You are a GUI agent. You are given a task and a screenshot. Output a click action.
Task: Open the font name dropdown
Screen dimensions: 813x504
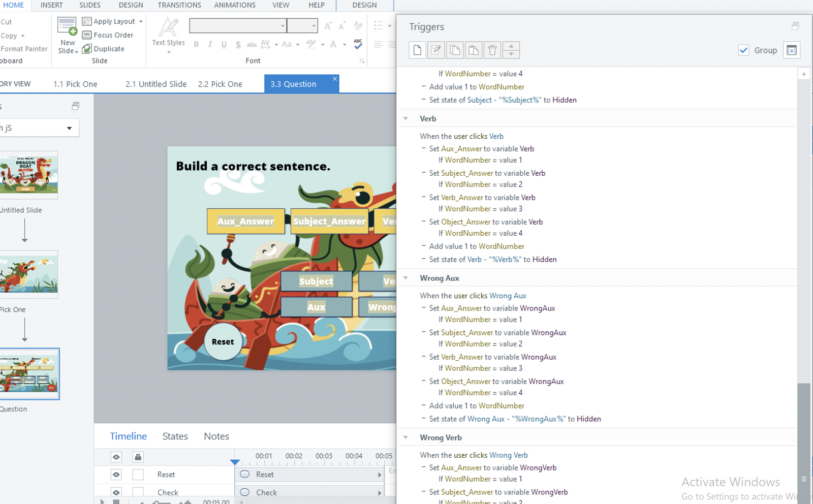[x=283, y=25]
